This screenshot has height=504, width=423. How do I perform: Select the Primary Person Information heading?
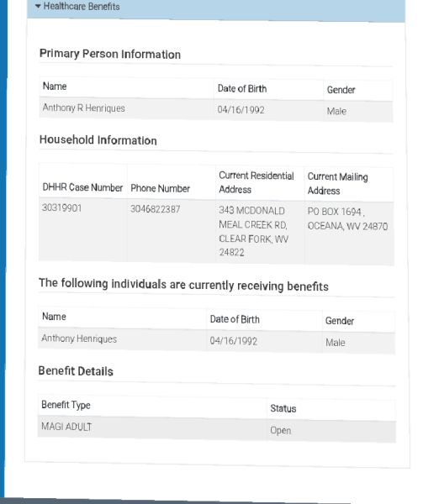(x=109, y=54)
